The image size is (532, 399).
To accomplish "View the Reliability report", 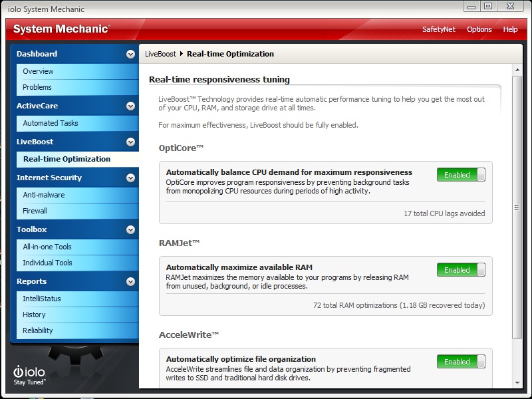I will pos(78,331).
